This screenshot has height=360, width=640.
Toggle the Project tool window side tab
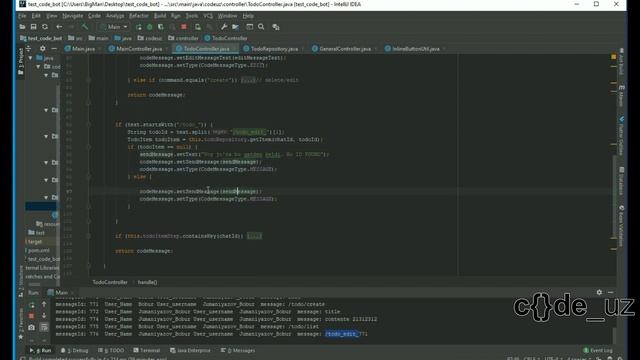[20, 61]
